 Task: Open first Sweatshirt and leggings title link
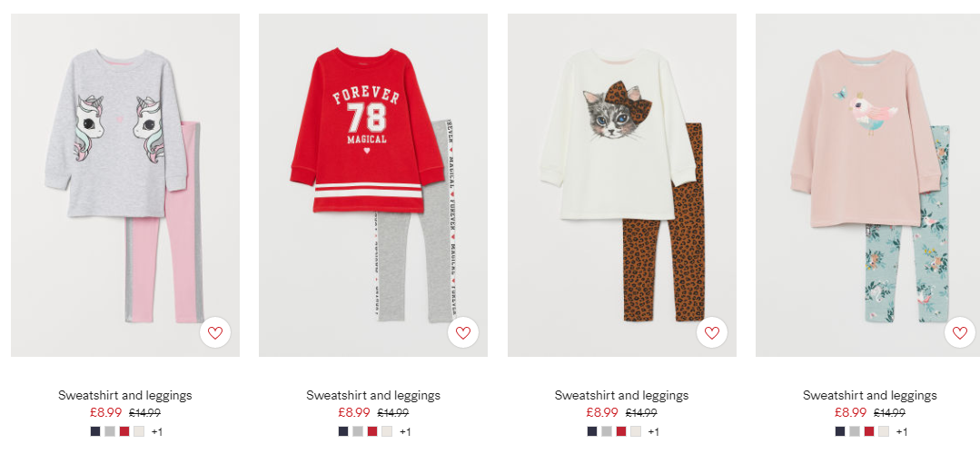(125, 395)
